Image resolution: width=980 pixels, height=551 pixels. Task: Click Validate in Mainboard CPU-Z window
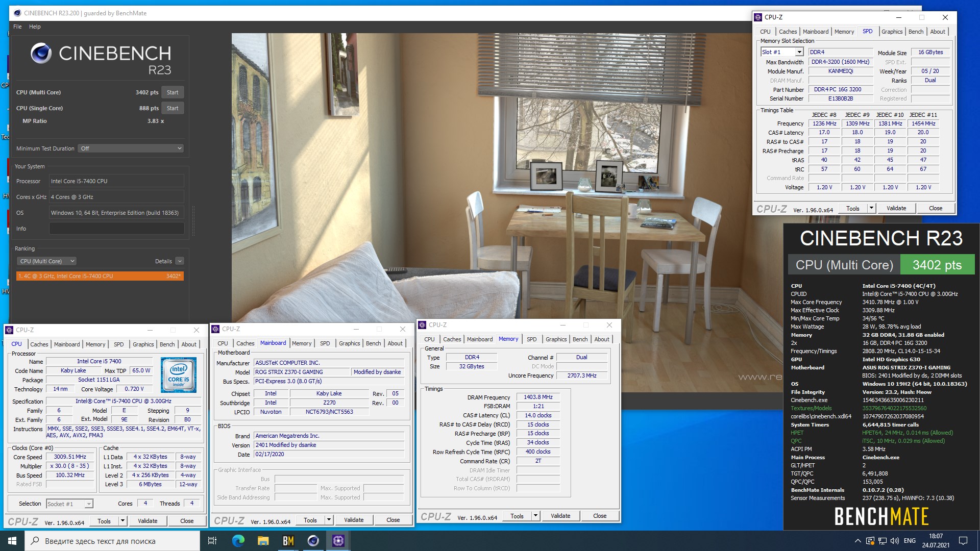[x=354, y=520]
